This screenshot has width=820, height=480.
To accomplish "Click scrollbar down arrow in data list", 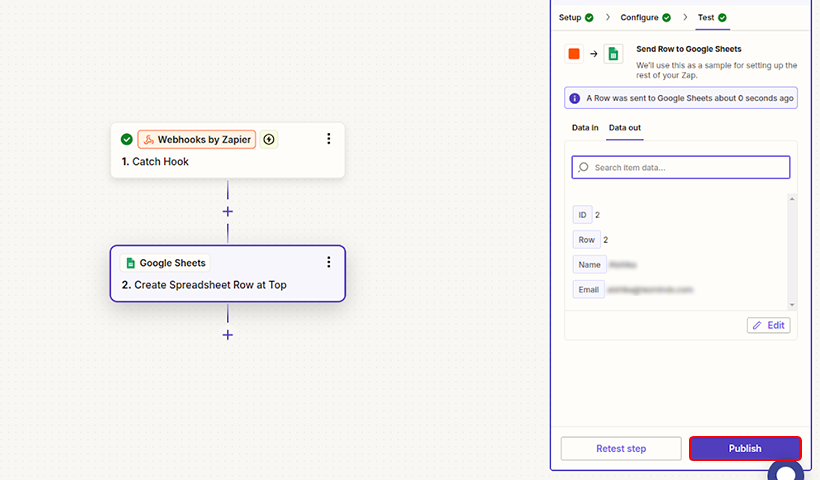I will (x=792, y=305).
